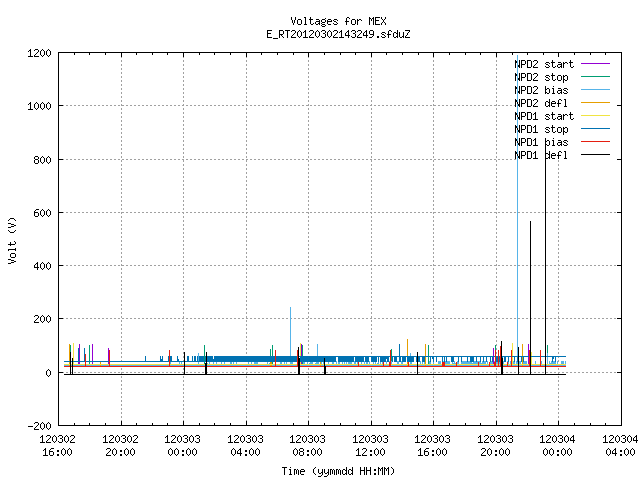Click the "Voltages for MEX" chart title
The width and height of the screenshot is (640, 480).
click(338, 21)
